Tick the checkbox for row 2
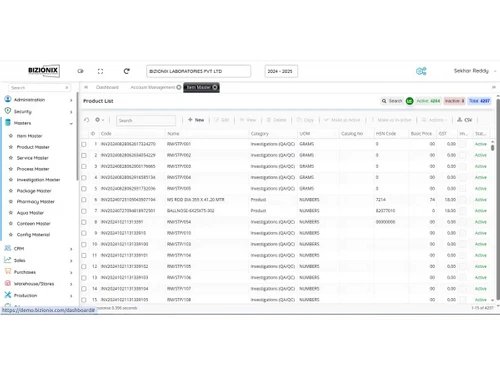The image size is (500, 375). pos(84,155)
